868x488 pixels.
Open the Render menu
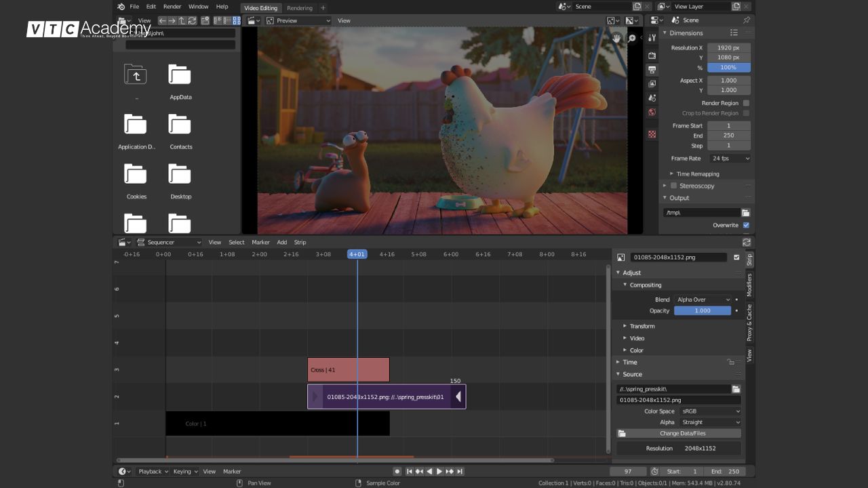[172, 7]
